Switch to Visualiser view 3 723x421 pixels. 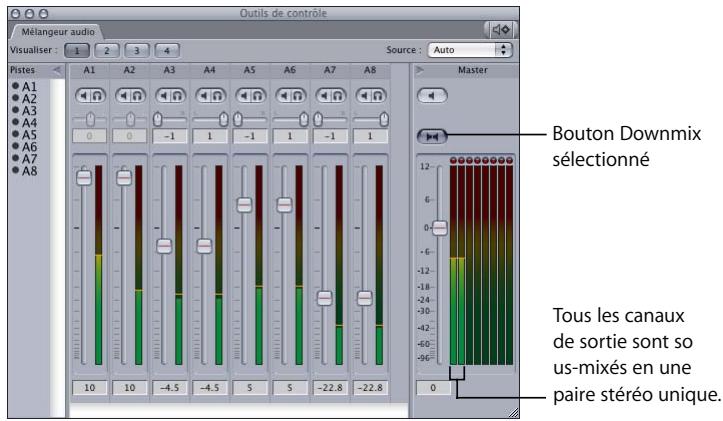pos(136,50)
